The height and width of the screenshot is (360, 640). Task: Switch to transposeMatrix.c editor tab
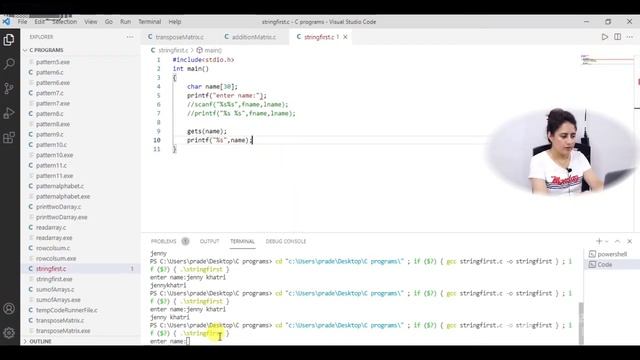point(179,37)
